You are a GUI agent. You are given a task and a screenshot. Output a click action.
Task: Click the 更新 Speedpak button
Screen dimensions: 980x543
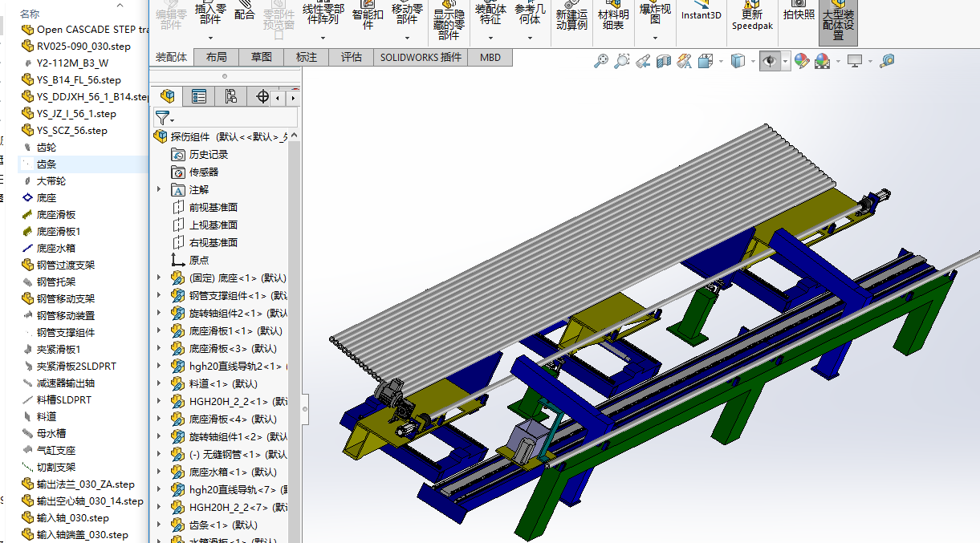[x=752, y=18]
